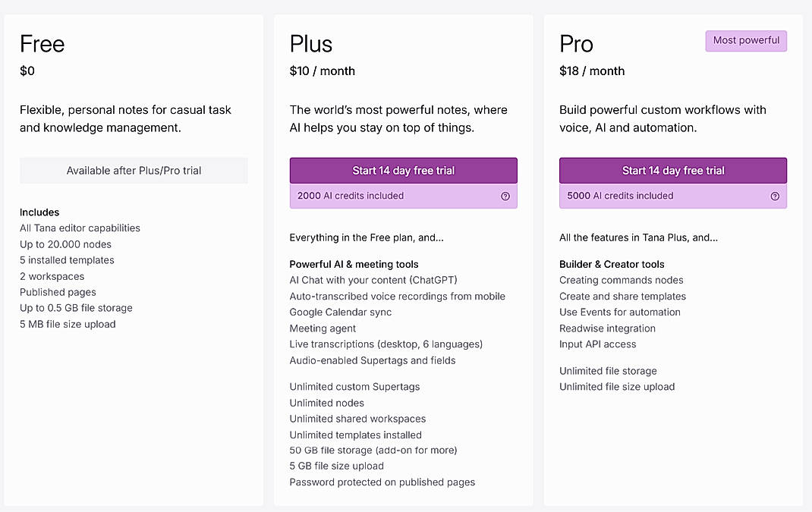Start the 14 day free trial for Plus
The width and height of the screenshot is (812, 512).
pos(403,170)
